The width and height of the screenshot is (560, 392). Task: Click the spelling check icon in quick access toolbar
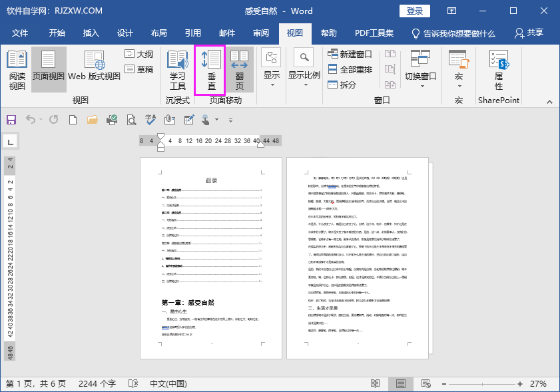[150, 120]
